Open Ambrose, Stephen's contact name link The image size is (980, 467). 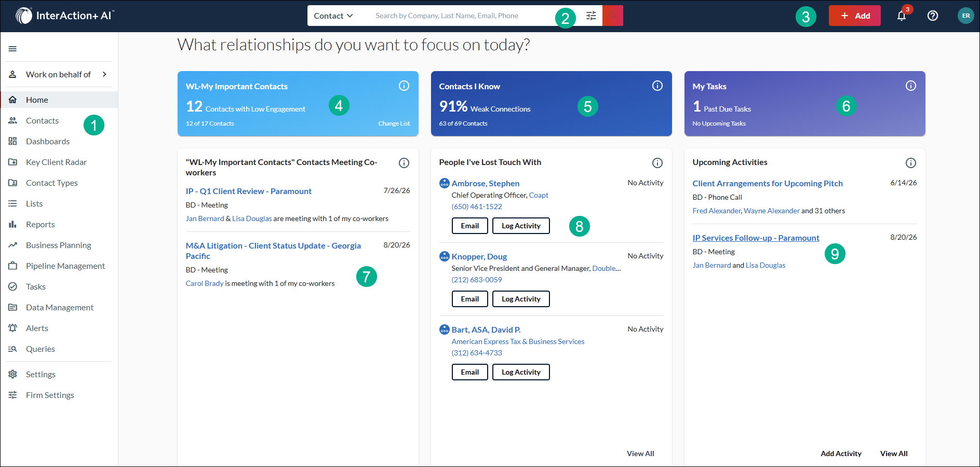(x=486, y=184)
